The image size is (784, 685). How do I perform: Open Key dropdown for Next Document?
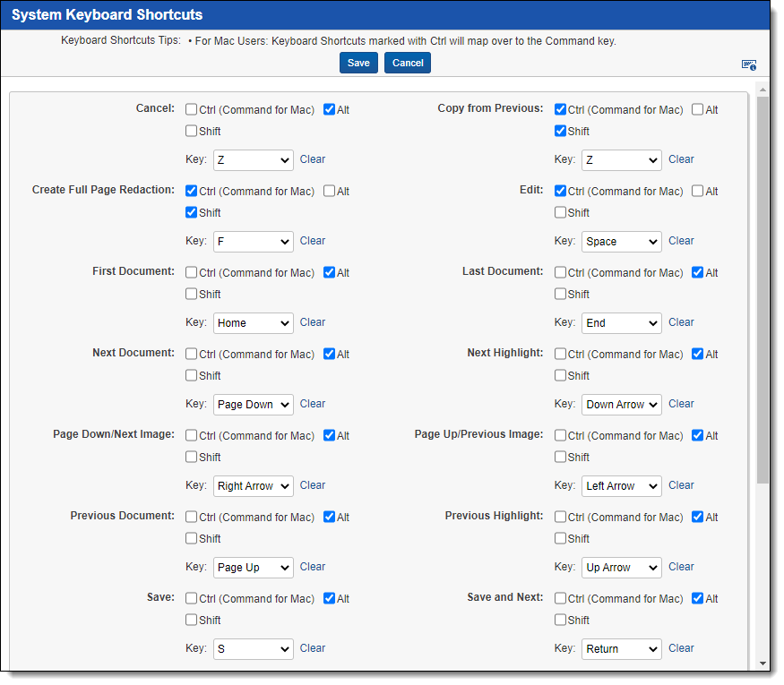point(253,405)
